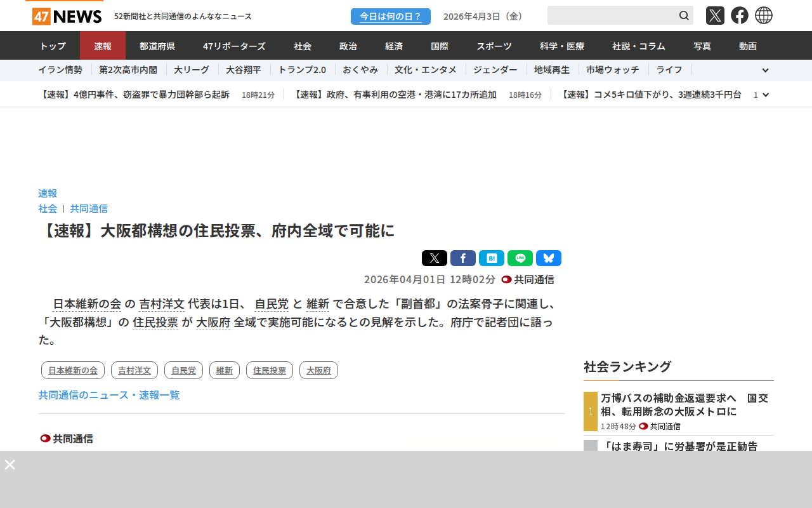Select the 速報 navigation tab
Screen dimensions: 812x508
(x=103, y=46)
